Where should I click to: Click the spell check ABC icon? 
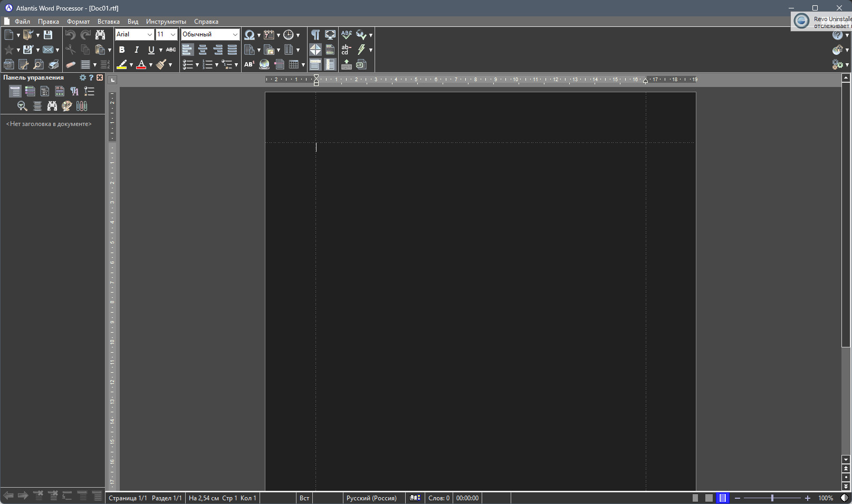point(346,35)
